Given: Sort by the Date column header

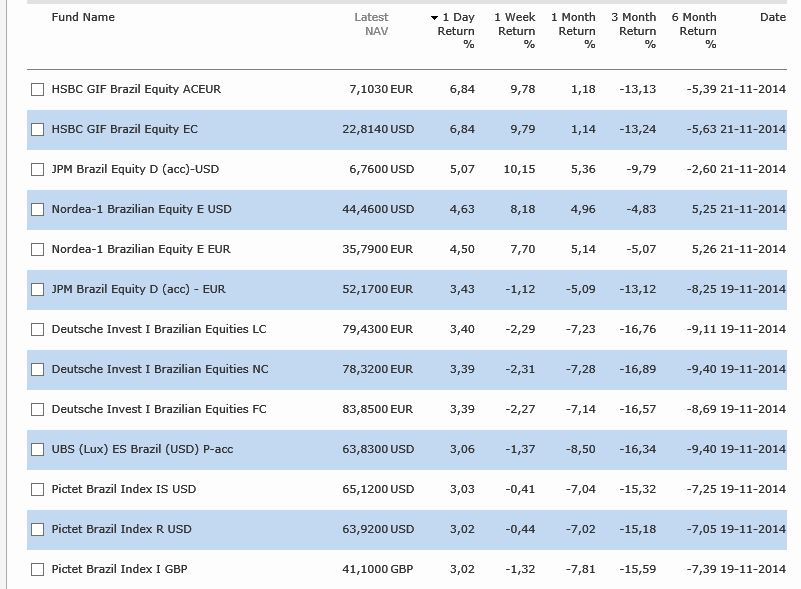Looking at the screenshot, I should (773, 17).
